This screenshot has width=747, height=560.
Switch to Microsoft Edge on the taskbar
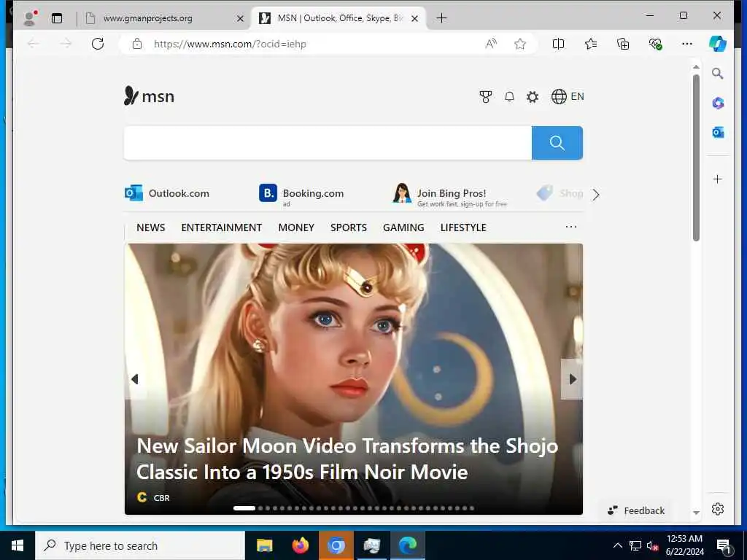pyautogui.click(x=408, y=545)
